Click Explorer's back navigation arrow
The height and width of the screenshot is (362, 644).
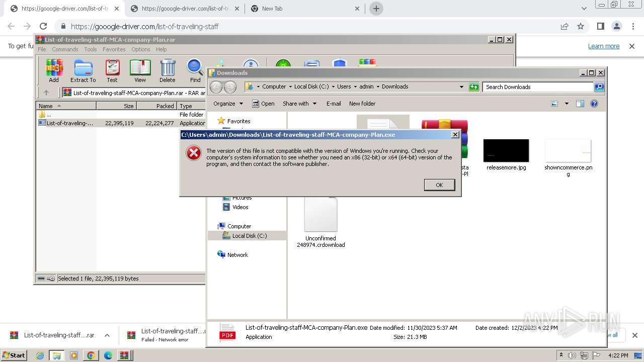[216, 87]
